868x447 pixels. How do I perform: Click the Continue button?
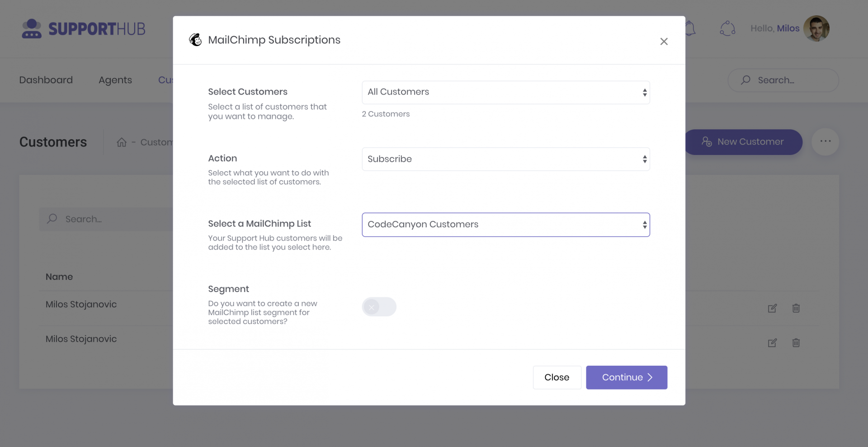tap(627, 377)
